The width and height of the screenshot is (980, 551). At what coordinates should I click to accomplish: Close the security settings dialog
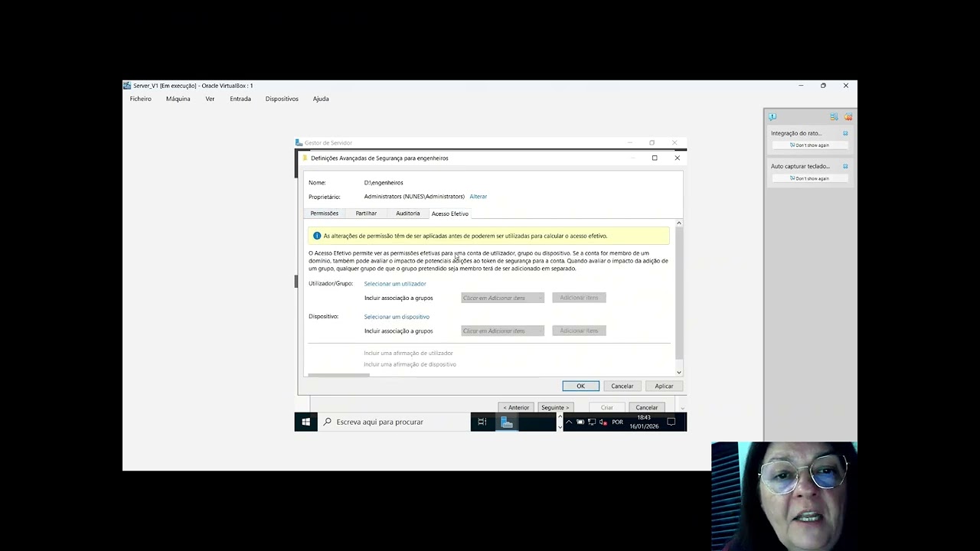[x=677, y=158]
